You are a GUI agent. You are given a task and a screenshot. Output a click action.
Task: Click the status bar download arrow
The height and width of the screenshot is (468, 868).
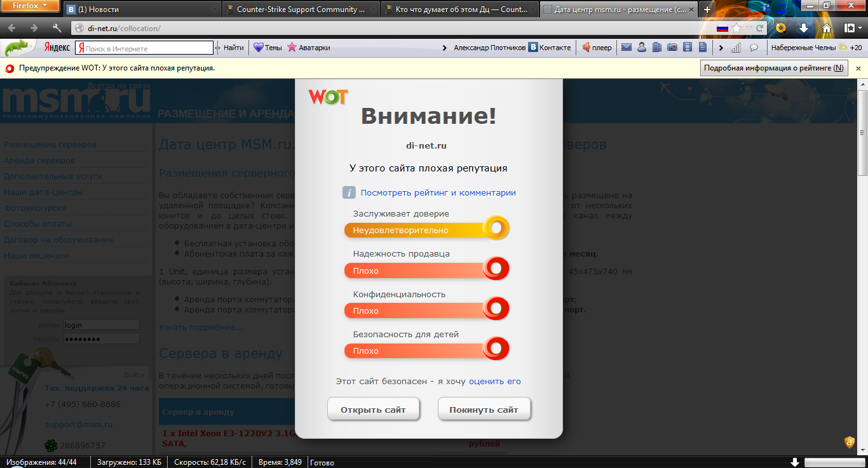(x=794, y=462)
